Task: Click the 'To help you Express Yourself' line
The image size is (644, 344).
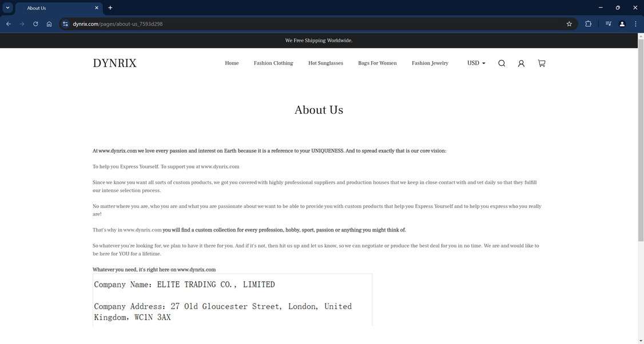Action: click(x=166, y=167)
